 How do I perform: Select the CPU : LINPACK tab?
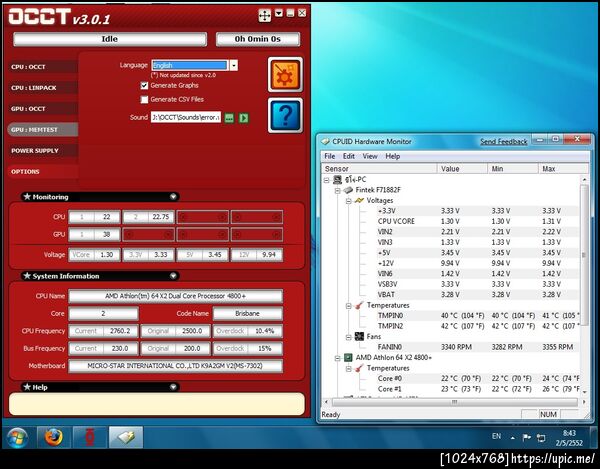pos(42,88)
